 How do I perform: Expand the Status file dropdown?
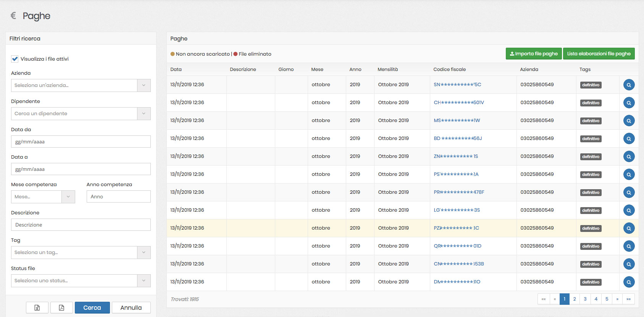pos(144,281)
